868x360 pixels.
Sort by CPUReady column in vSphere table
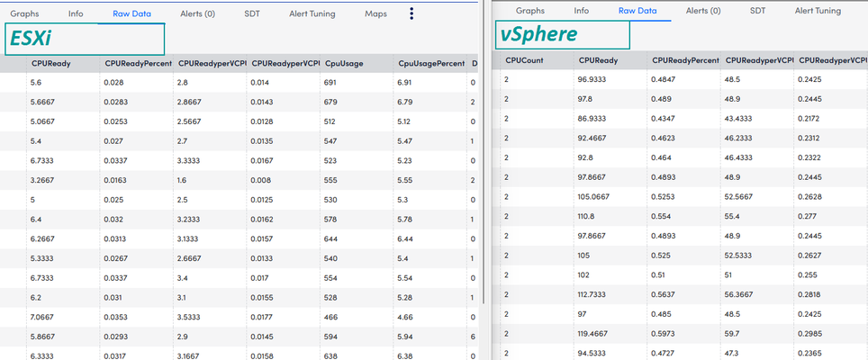(598, 59)
